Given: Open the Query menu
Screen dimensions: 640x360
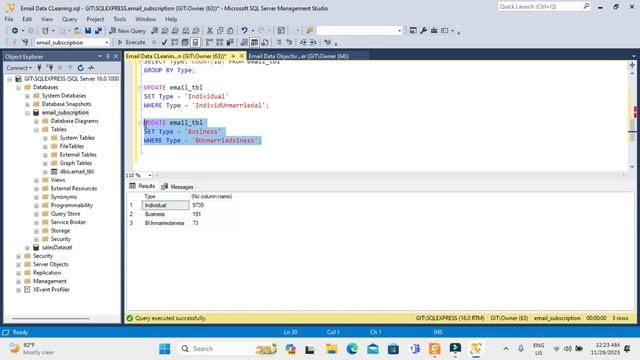Looking at the screenshot, I should [x=69, y=19].
